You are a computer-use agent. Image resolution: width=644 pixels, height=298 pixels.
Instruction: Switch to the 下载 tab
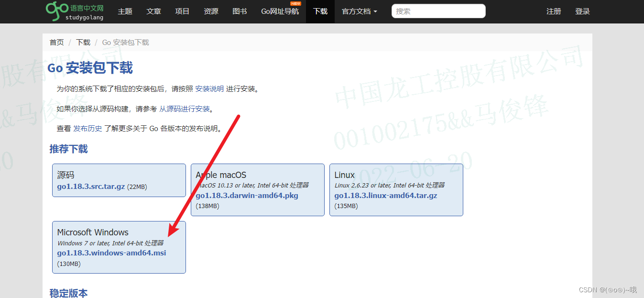319,11
